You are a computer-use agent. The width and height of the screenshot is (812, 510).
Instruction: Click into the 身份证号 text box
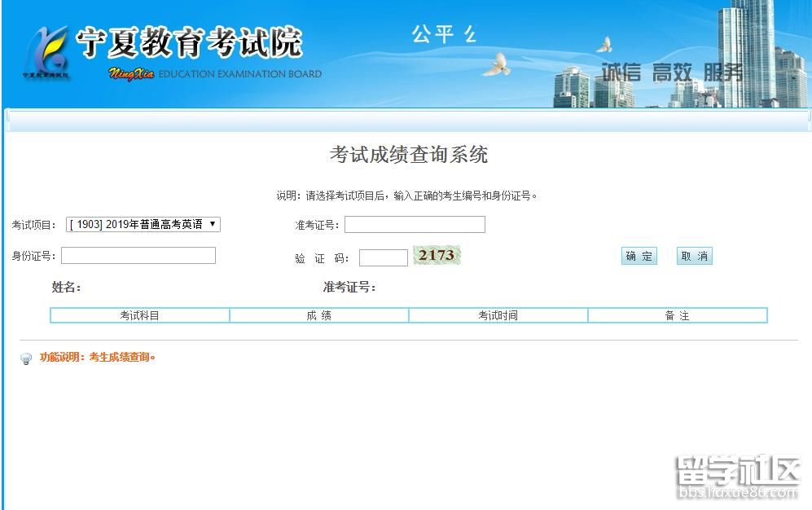[138, 256]
